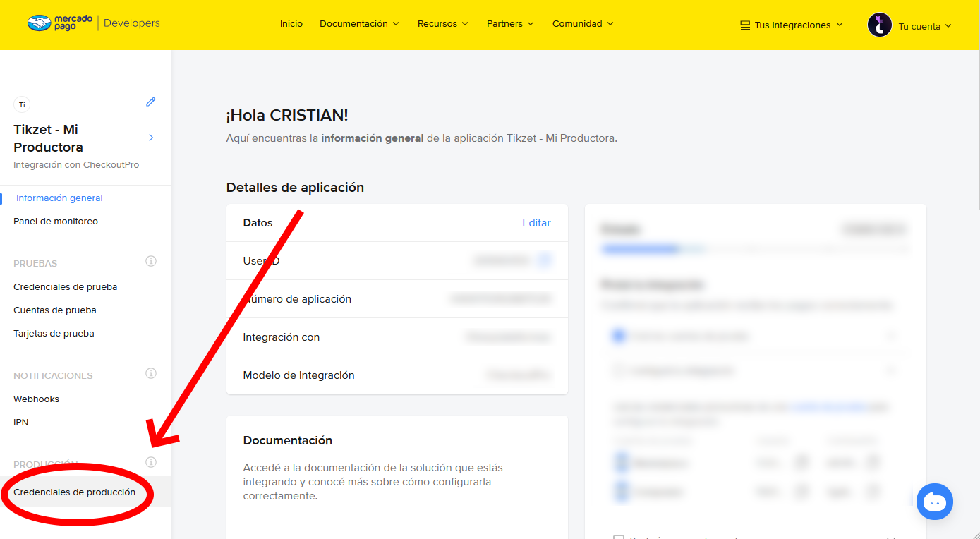Click the Tus integraciones list icon

click(745, 25)
